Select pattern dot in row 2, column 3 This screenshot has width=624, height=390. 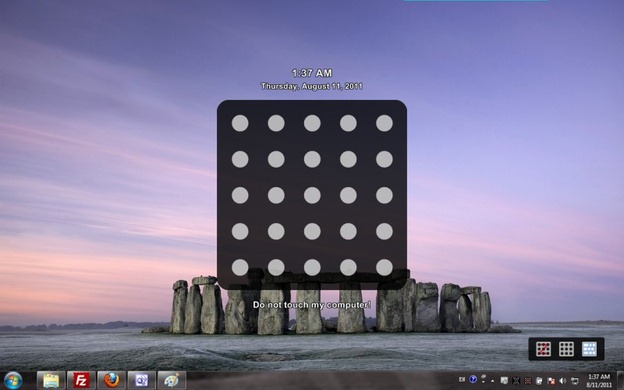(312, 159)
